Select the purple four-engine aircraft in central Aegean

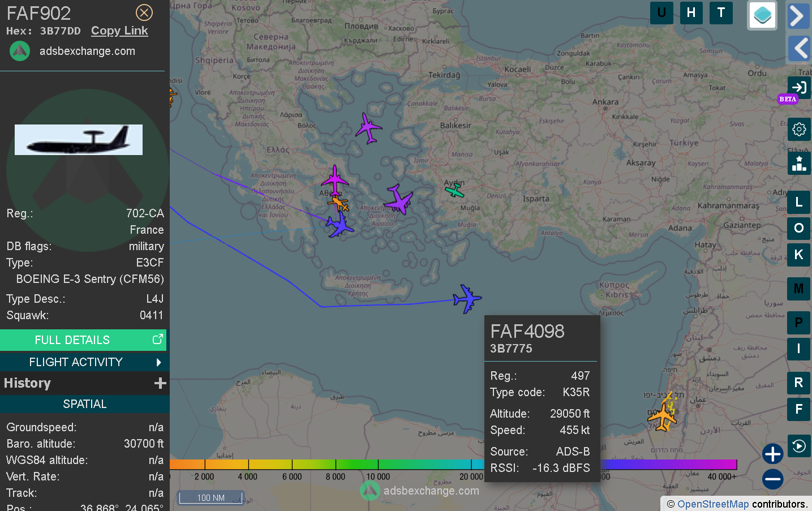click(x=399, y=199)
